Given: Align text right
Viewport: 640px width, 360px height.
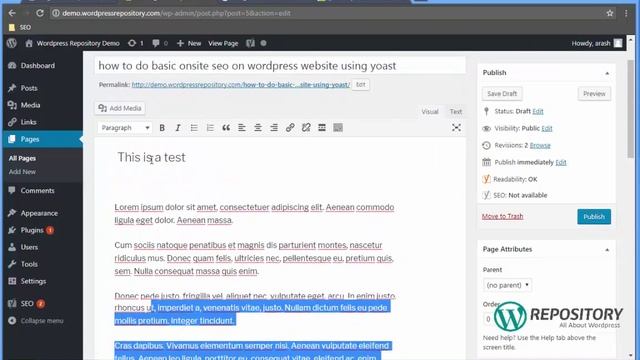Looking at the screenshot, I should 274,128.
